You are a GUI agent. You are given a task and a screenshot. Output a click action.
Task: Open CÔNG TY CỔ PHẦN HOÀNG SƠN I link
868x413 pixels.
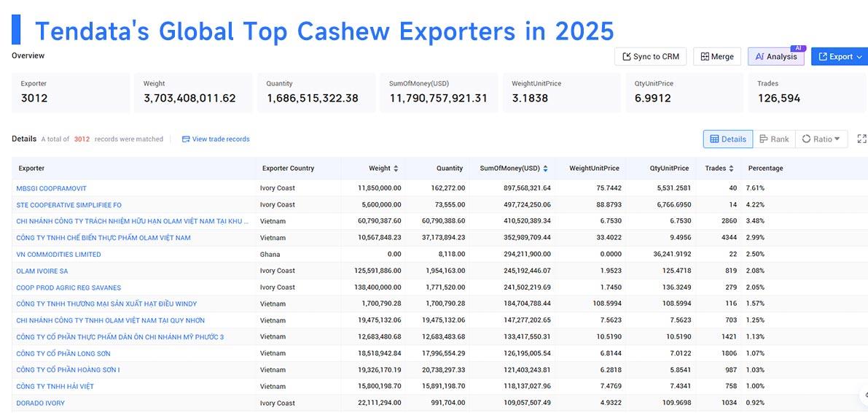point(68,370)
